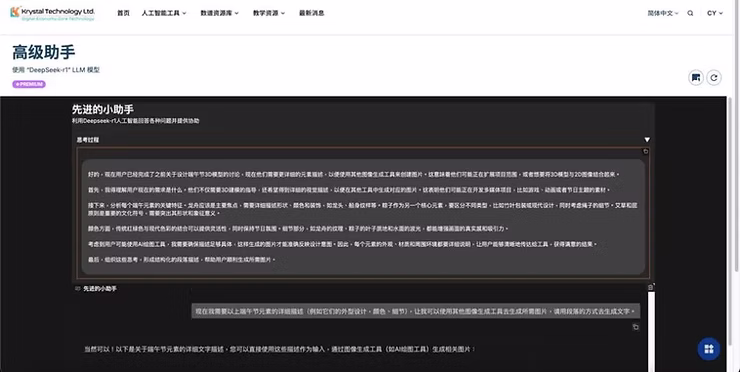Screen dimensions: 740x372
Task: Expand the 数据资源库 menu
Action: tap(219, 13)
